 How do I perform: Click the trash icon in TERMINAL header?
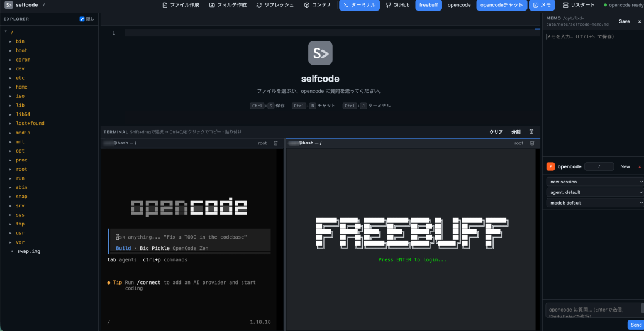[x=531, y=132]
